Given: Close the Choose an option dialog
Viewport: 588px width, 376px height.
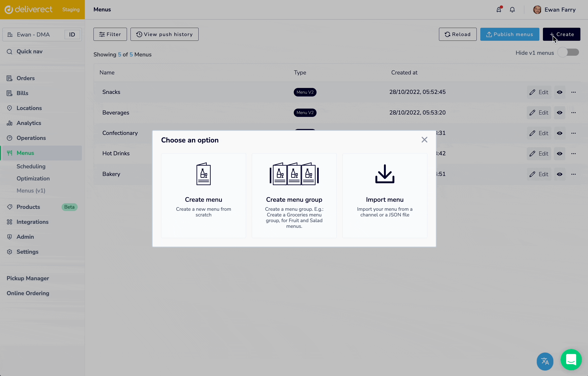Looking at the screenshot, I should 424,140.
